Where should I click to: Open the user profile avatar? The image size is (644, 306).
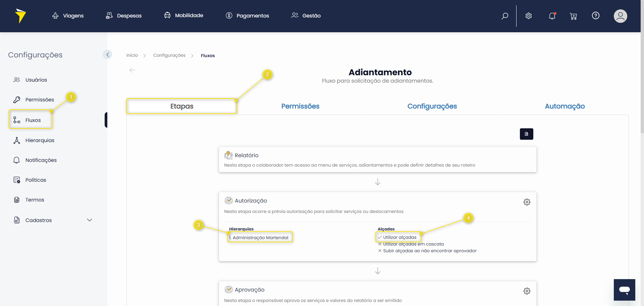coord(620,16)
